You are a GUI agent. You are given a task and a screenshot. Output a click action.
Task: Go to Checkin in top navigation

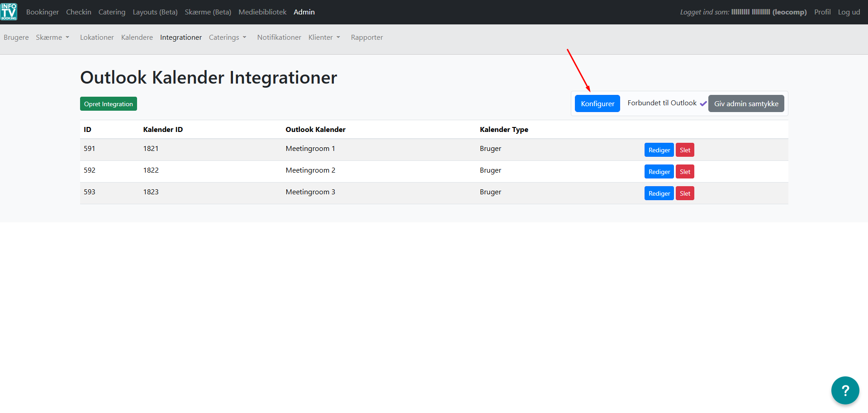[79, 12]
